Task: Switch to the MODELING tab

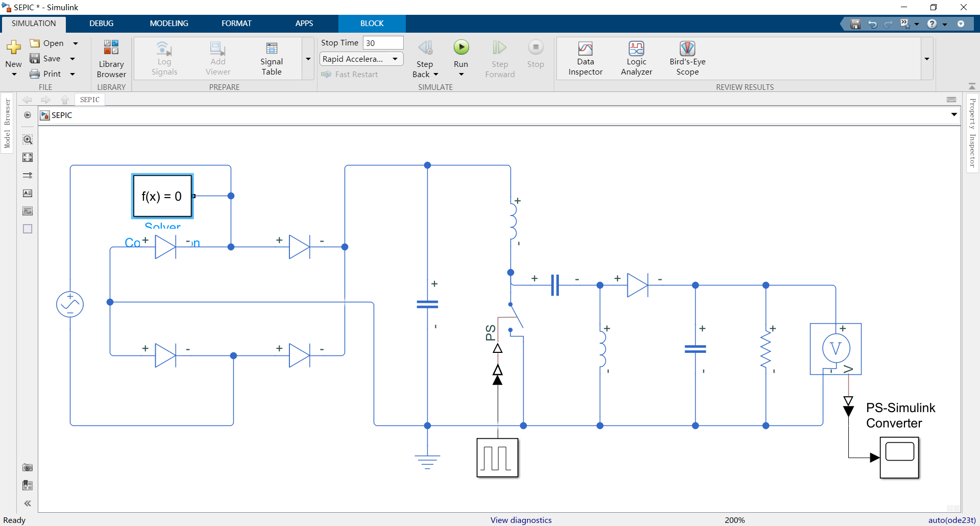Action: [x=169, y=23]
